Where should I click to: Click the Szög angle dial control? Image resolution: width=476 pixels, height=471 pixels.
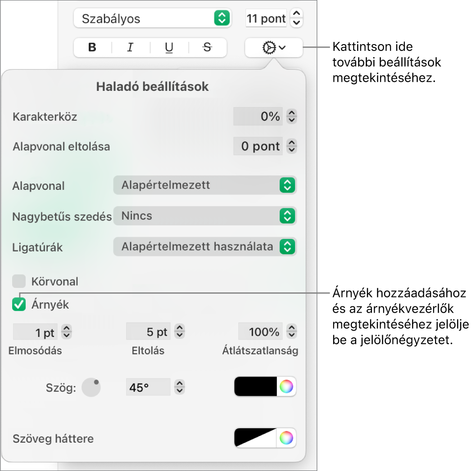tap(91, 386)
